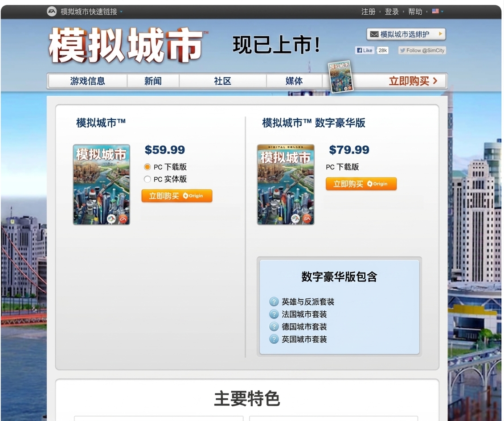Open the 登录 link
The height and width of the screenshot is (421, 504).
pyautogui.click(x=392, y=12)
